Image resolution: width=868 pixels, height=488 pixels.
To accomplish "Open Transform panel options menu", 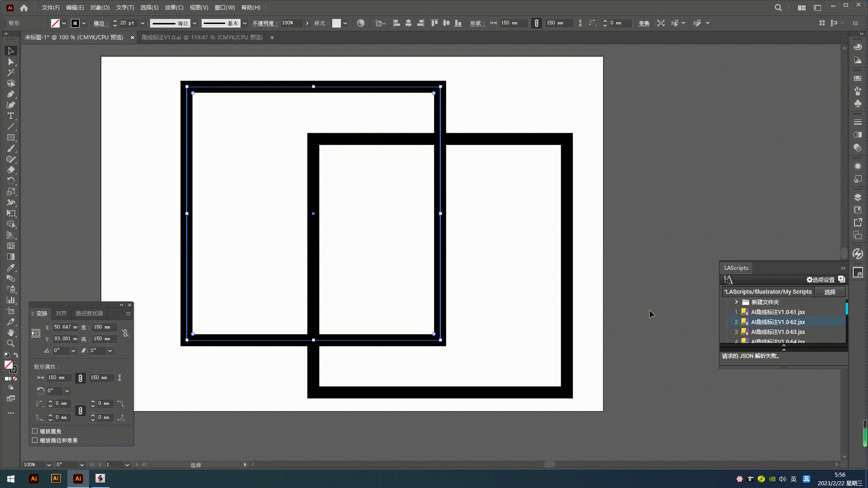I will point(128,314).
